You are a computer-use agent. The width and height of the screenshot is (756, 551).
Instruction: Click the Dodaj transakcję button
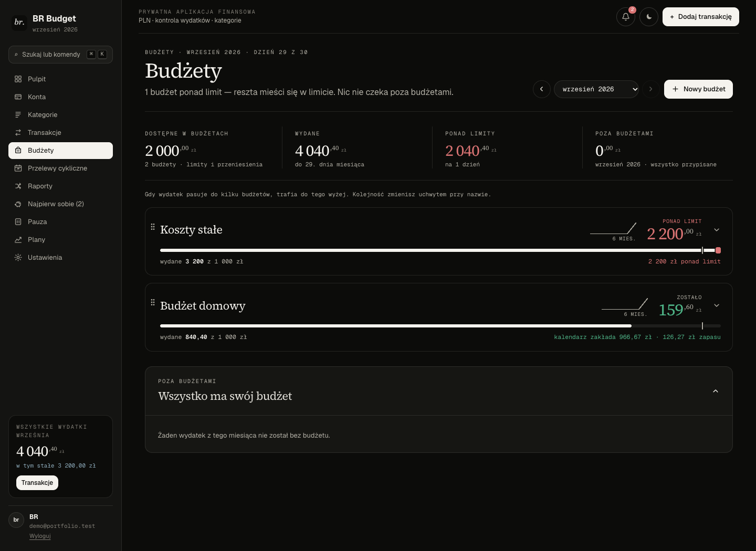pos(701,17)
